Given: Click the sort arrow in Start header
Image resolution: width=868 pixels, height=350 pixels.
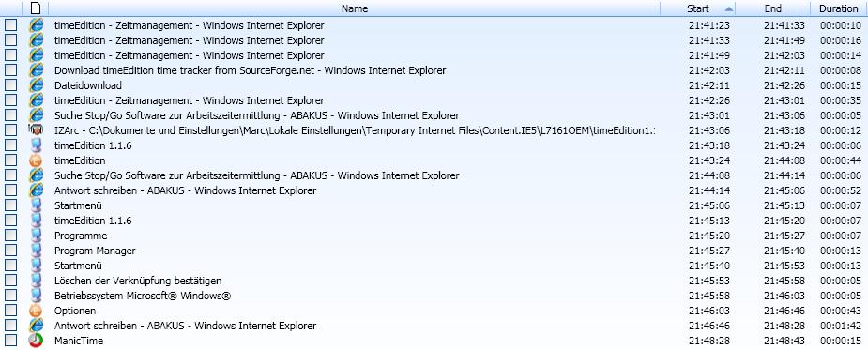Looking at the screenshot, I should point(729,8).
